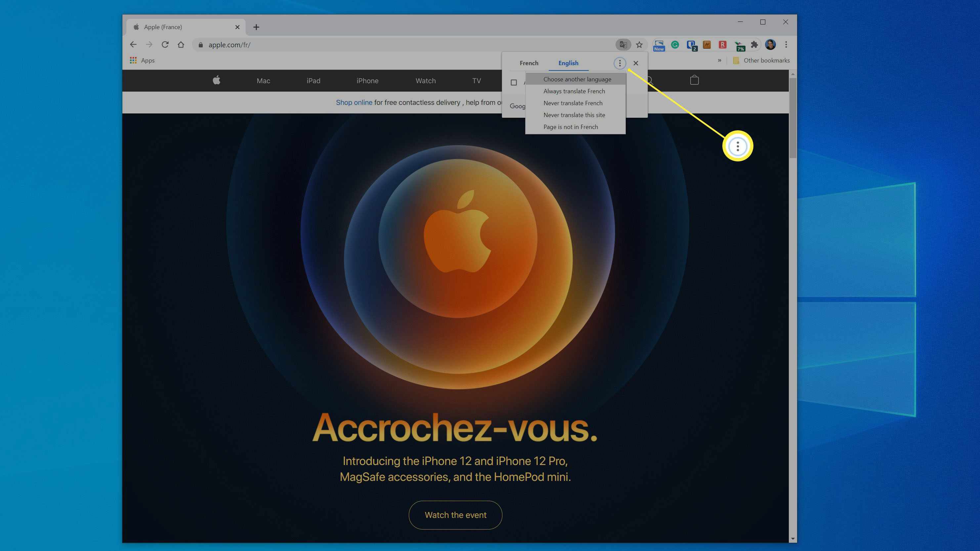Select Never translate French option
Image resolution: width=980 pixels, height=551 pixels.
[572, 103]
